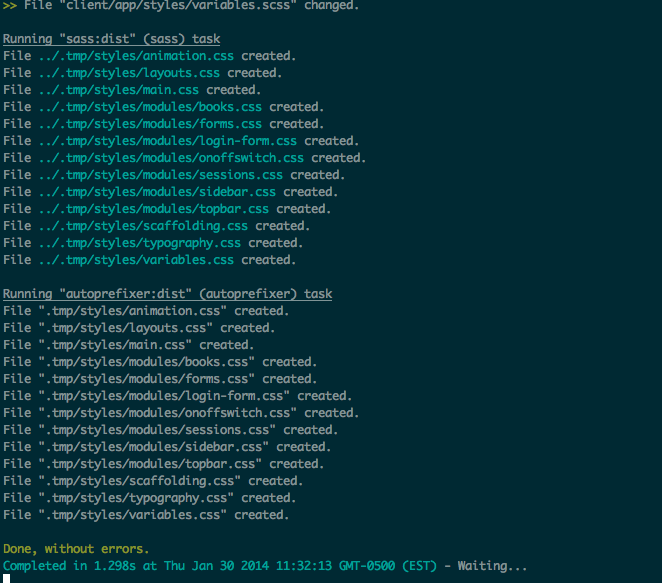The image size is (662, 583).
Task: Click the terminal cursor block at the bottom
Action: (x=6, y=578)
